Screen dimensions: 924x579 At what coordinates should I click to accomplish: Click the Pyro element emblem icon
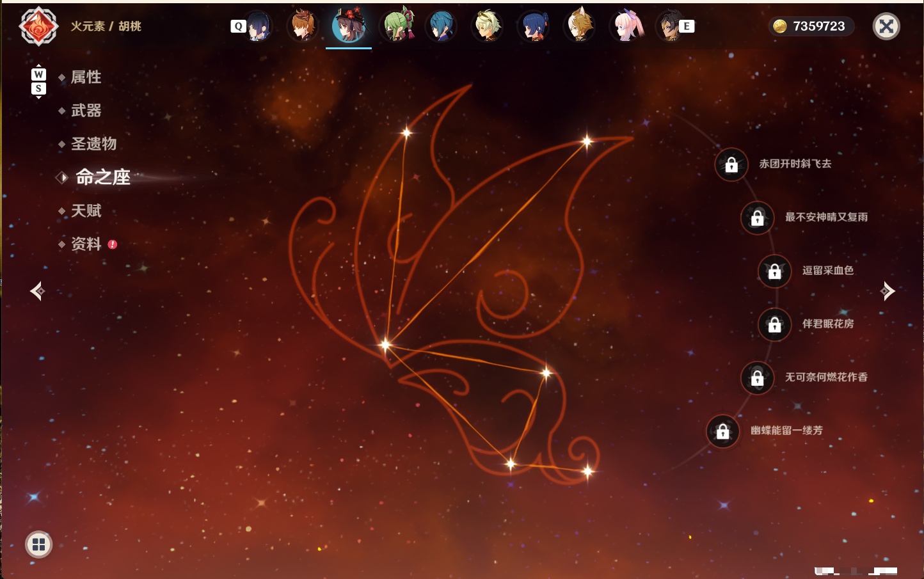tap(38, 26)
